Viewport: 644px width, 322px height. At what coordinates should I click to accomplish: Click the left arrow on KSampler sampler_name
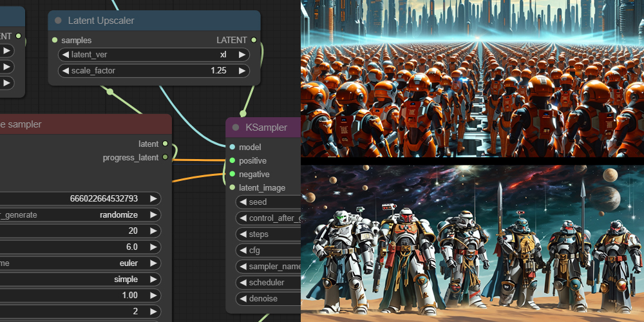[243, 266]
